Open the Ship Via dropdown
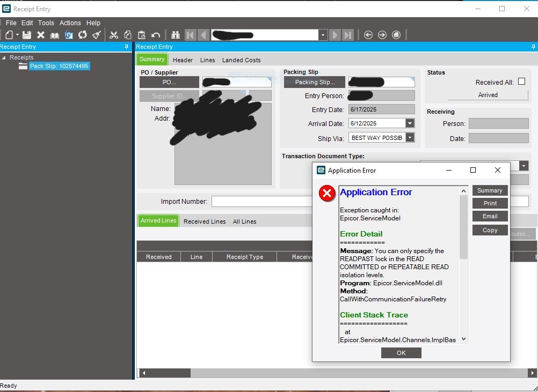 click(409, 137)
